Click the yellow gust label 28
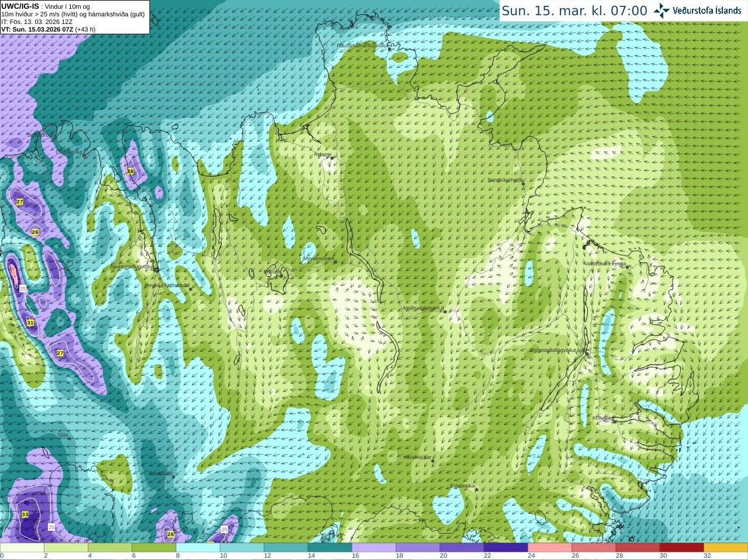The image size is (748, 560). tap(130, 171)
